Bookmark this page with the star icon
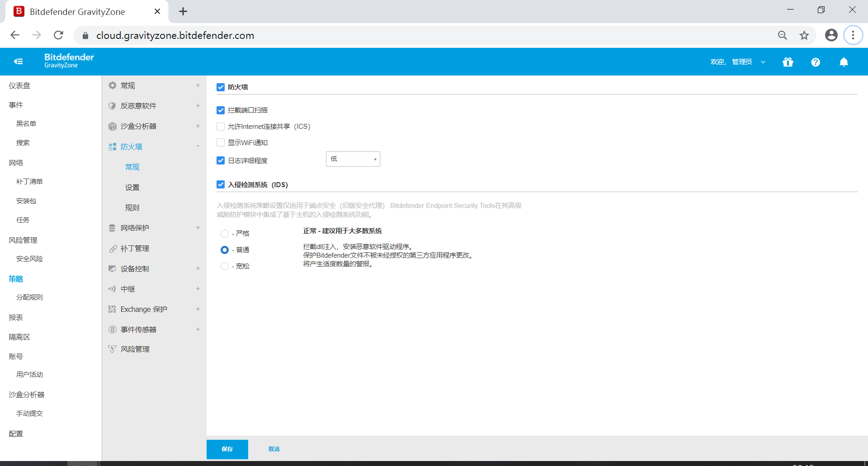This screenshot has width=868, height=466. coord(804,35)
